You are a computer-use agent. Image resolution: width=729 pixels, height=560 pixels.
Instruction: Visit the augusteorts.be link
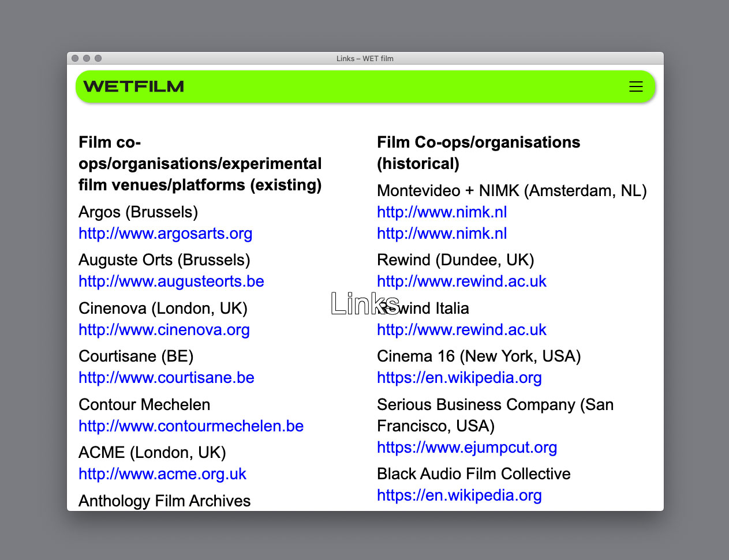click(x=171, y=281)
